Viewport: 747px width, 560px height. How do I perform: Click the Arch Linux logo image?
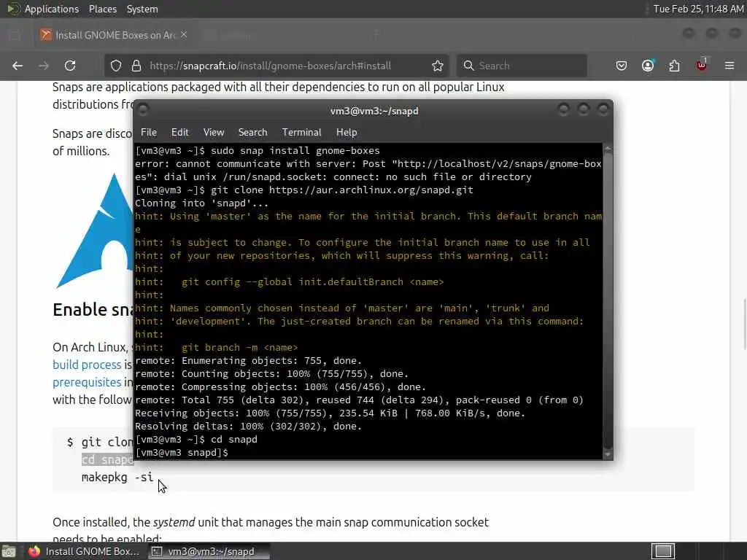pos(94,231)
